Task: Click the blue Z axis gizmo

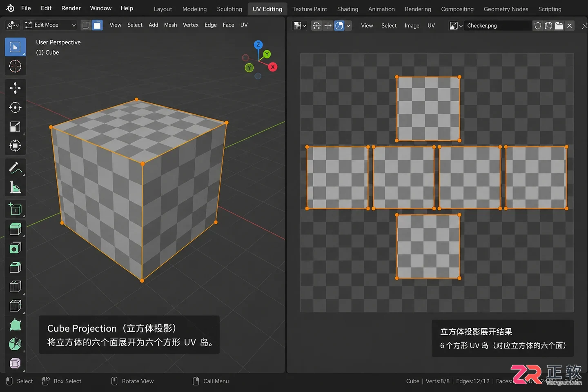Action: click(x=258, y=45)
